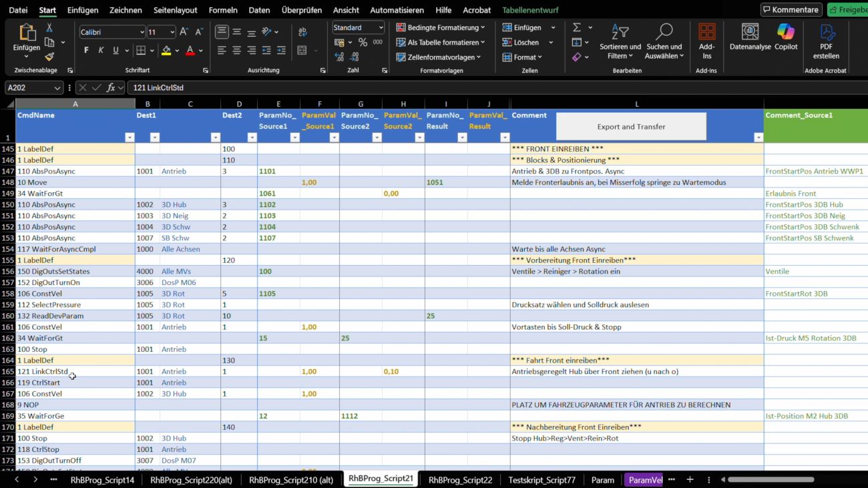Screen dimensions: 868x488
Task: Toggle center horizontal text alignment
Action: 236,51
